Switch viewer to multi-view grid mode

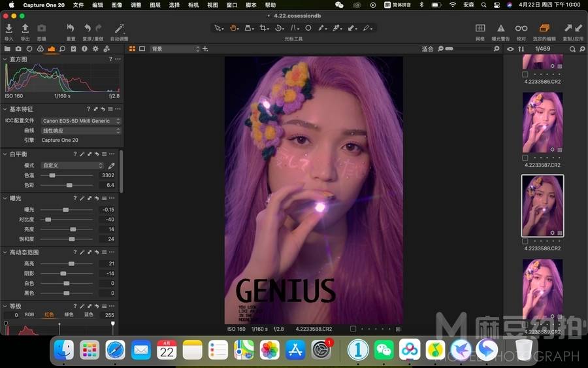coord(132,49)
